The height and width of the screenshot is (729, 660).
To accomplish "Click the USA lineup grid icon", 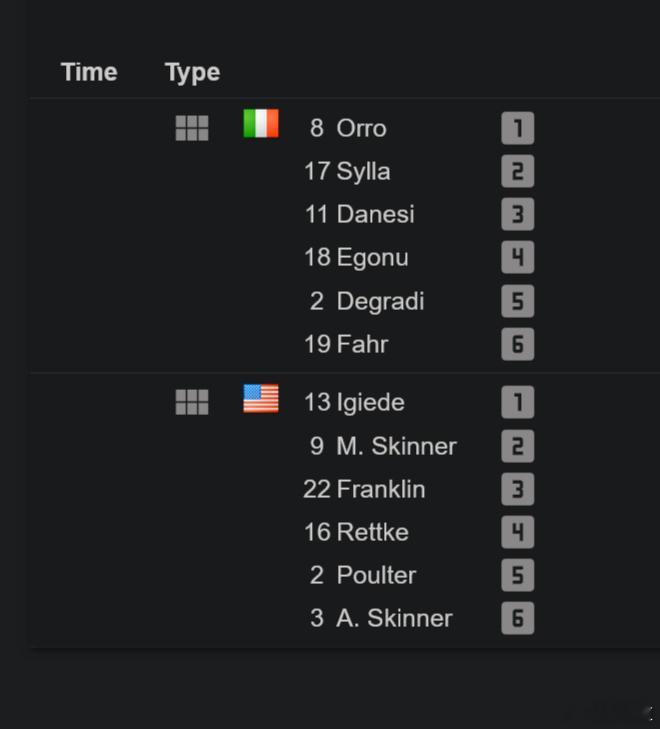I will pyautogui.click(x=192, y=402).
